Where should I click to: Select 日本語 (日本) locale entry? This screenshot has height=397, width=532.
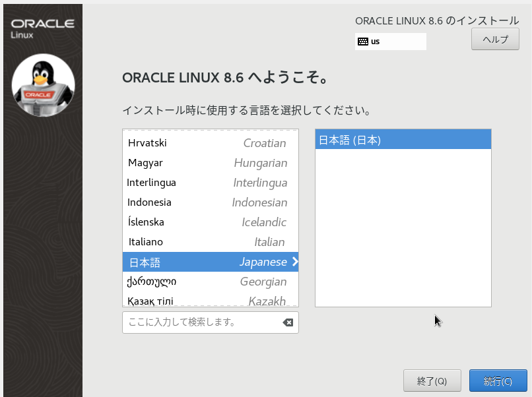pos(403,139)
